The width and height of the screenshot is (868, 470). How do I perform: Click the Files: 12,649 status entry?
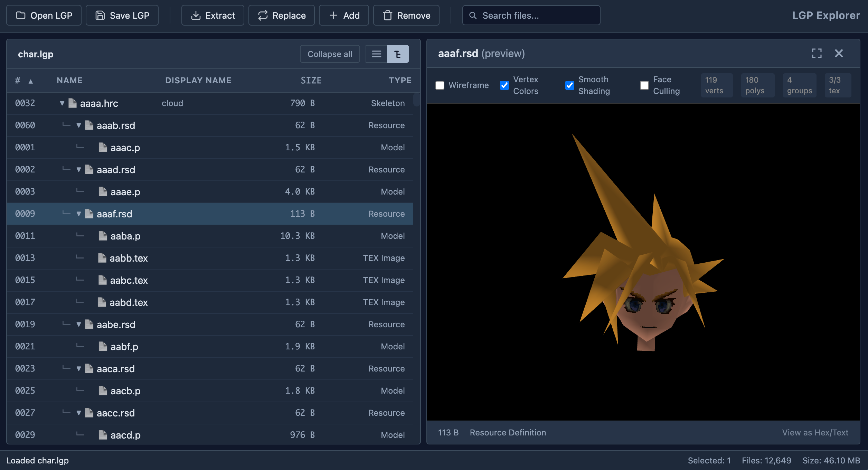click(x=766, y=460)
